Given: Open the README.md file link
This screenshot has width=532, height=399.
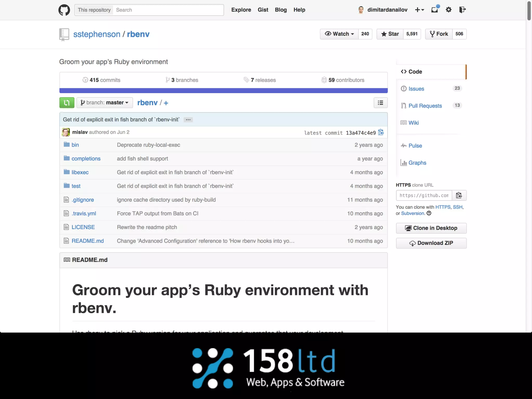Looking at the screenshot, I should tap(88, 241).
